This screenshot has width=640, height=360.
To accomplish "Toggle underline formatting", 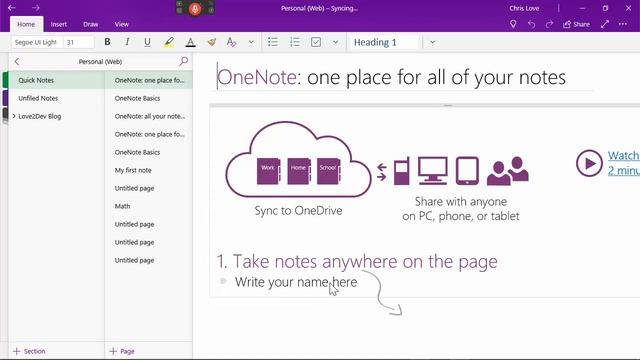I will click(x=147, y=42).
